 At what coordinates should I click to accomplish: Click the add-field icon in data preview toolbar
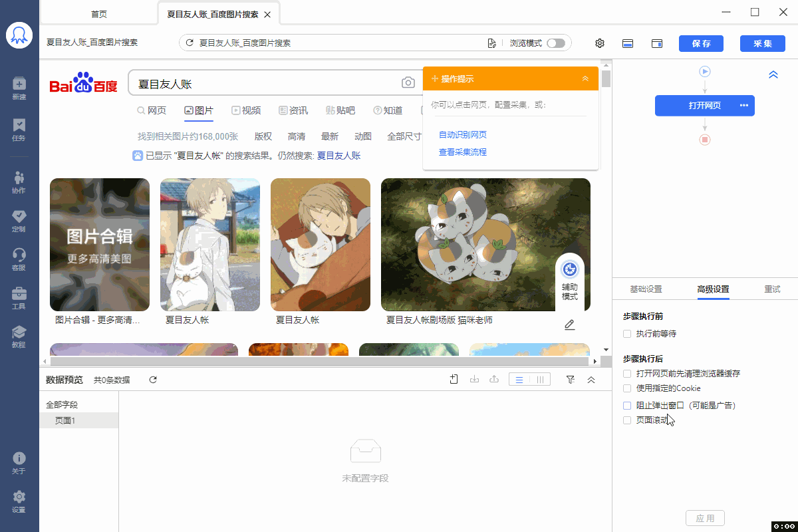[454, 380]
